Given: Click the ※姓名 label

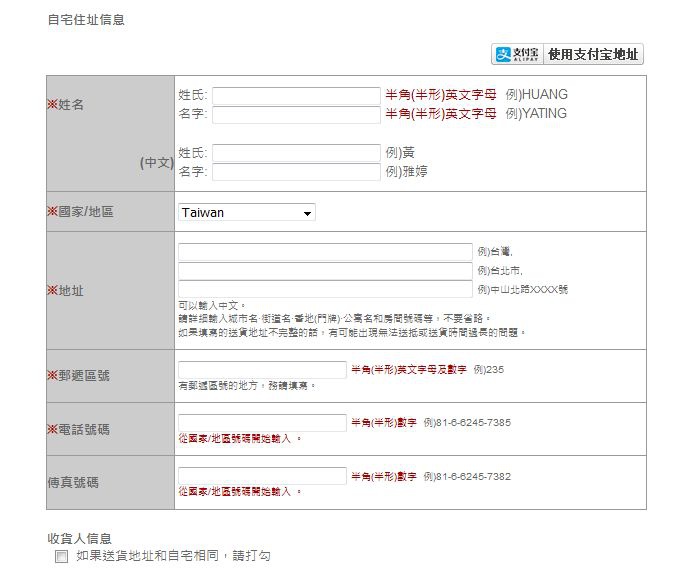Looking at the screenshot, I should pyautogui.click(x=65, y=105).
